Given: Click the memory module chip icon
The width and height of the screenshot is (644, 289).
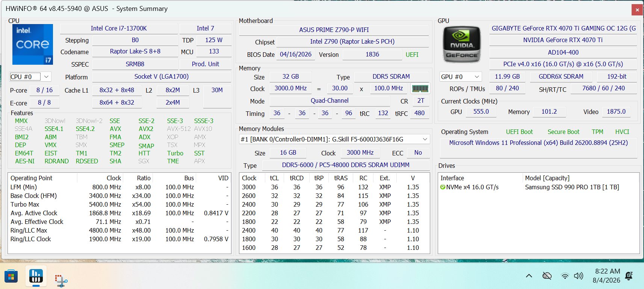Looking at the screenshot, I should coord(420,88).
